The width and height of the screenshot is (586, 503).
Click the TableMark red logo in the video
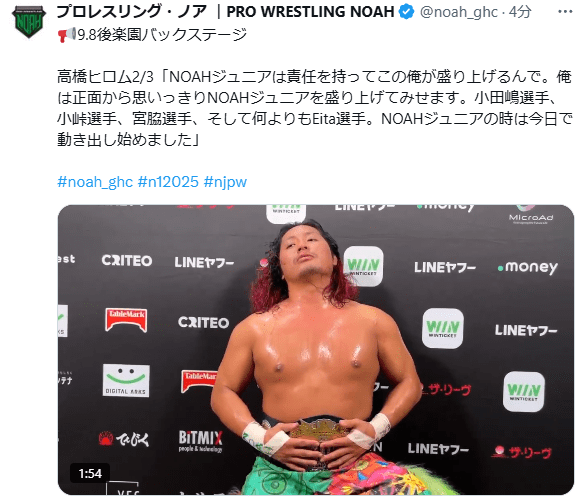pyautogui.click(x=126, y=320)
